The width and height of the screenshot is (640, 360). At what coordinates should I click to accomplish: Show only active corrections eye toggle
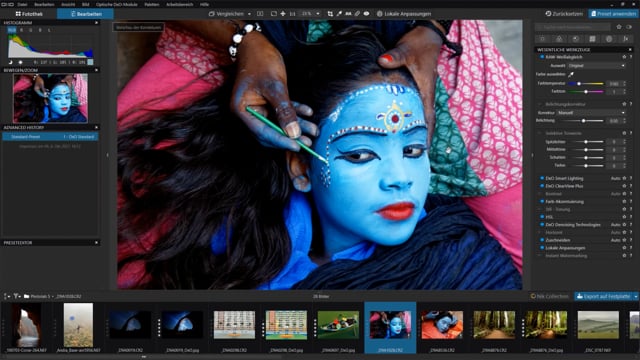[629, 27]
